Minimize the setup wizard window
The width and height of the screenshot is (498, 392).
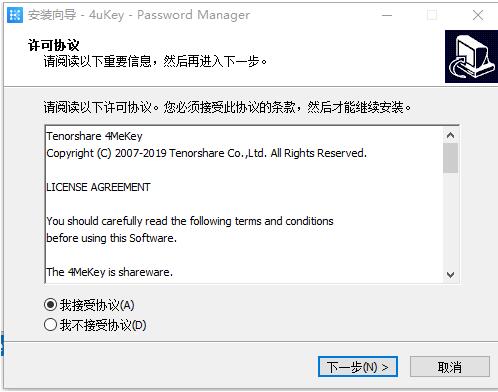click(x=387, y=15)
